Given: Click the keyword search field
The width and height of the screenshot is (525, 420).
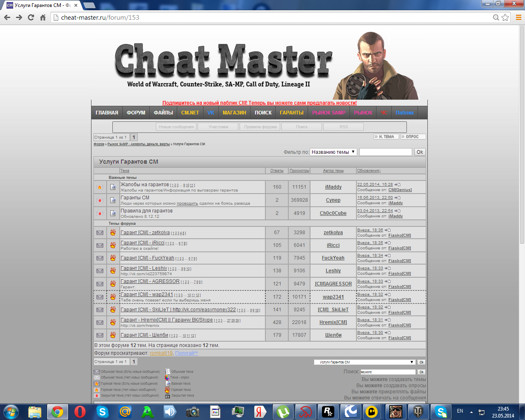Looking at the screenshot, I should (388, 372).
